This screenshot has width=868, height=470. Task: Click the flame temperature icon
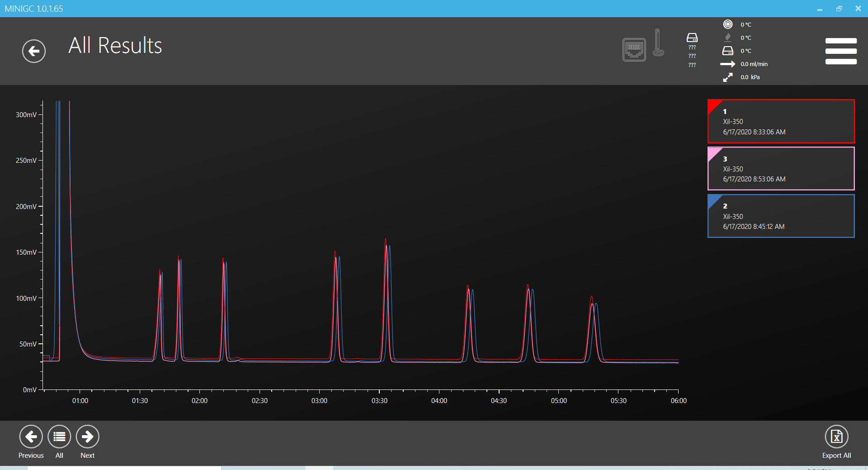tap(727, 38)
